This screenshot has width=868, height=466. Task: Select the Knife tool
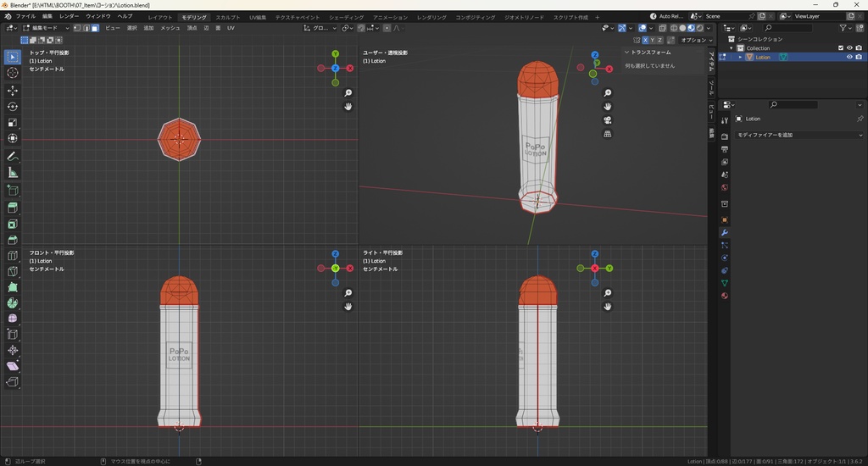coord(13,271)
